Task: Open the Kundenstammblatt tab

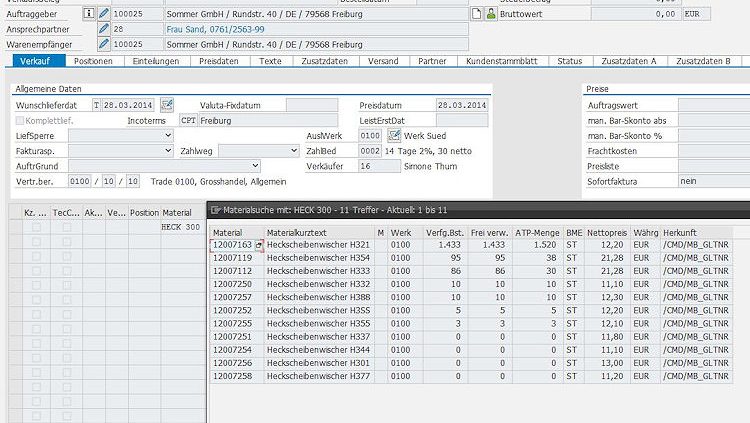Action: [502, 61]
